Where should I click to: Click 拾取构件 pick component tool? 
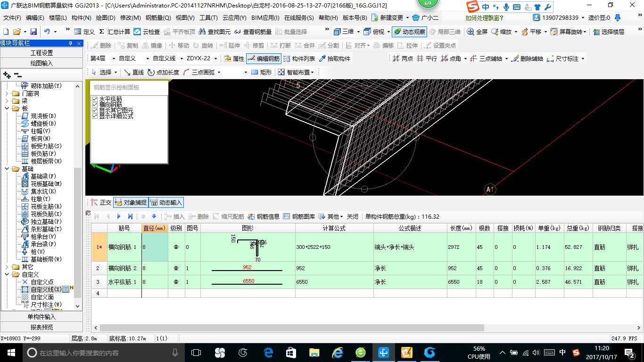pos(335,59)
